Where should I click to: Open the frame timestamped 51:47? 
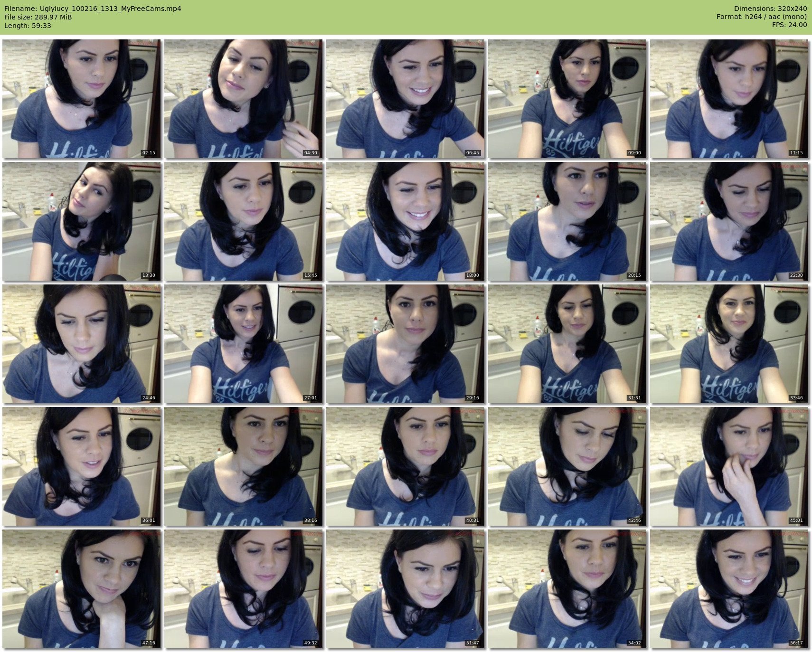405,589
